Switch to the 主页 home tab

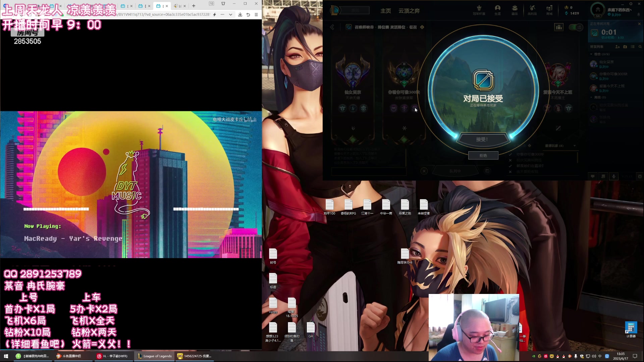385,11
